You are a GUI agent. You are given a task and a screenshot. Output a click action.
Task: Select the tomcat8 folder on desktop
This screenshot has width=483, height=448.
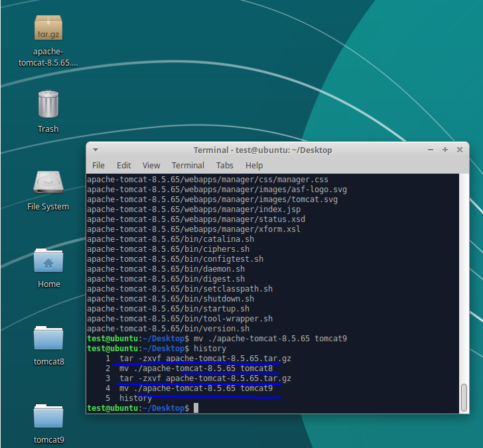(48, 338)
